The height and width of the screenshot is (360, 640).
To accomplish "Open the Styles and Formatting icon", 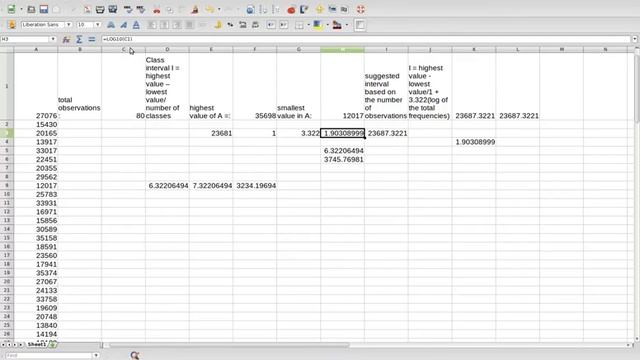I will (x=12, y=25).
